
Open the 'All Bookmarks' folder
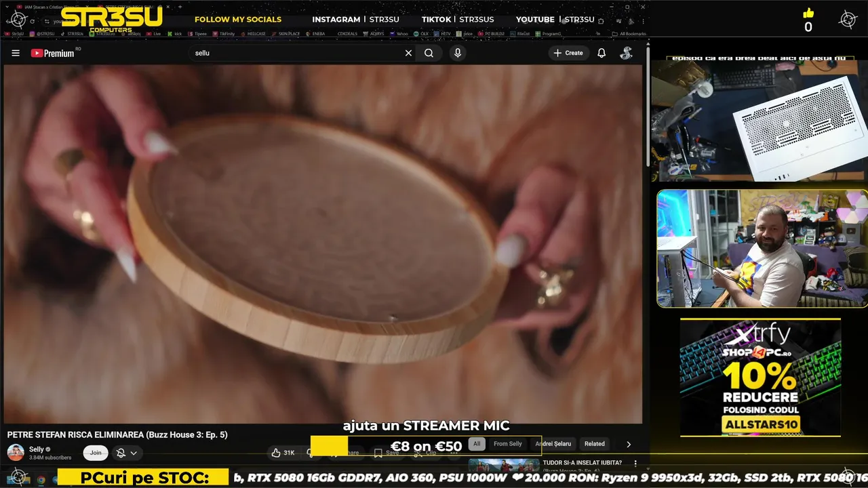coord(629,33)
